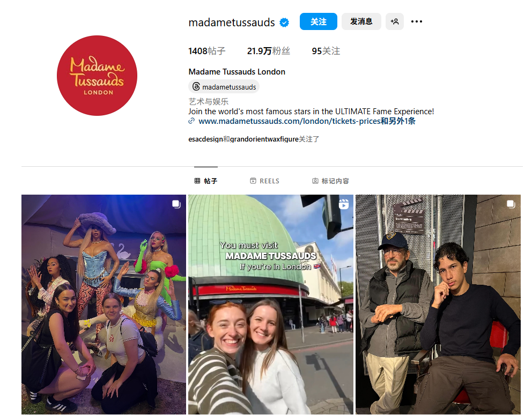Click the verified badge next to madametussauds
Screen dimensions: 532x415
click(284, 23)
